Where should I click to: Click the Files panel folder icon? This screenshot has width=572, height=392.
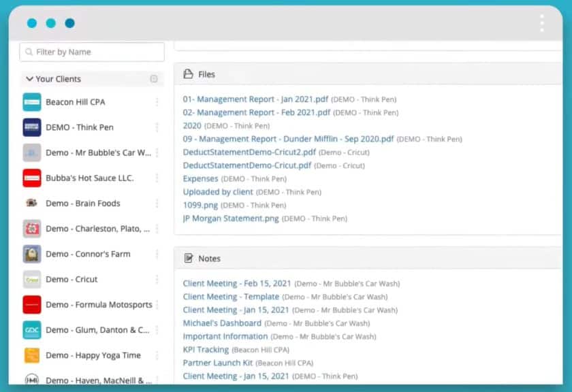188,74
